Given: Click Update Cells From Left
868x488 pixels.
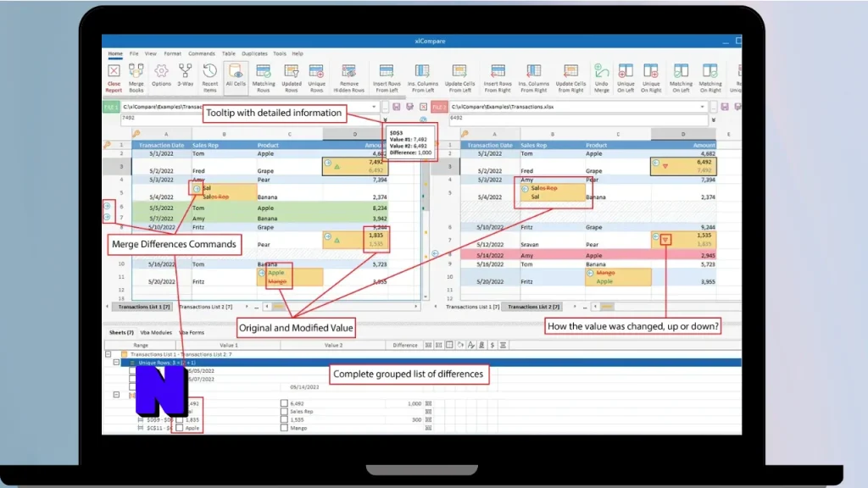Looking at the screenshot, I should tap(459, 77).
